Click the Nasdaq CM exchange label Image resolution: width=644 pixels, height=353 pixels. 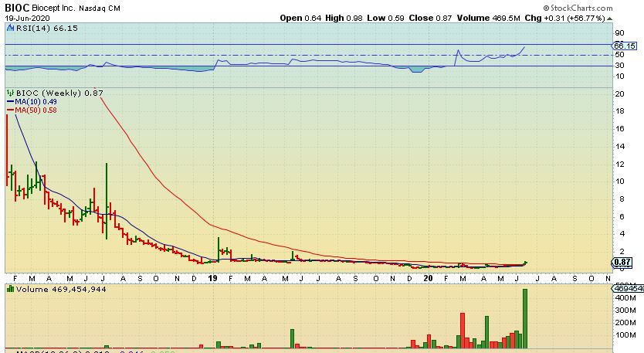[x=100, y=8]
